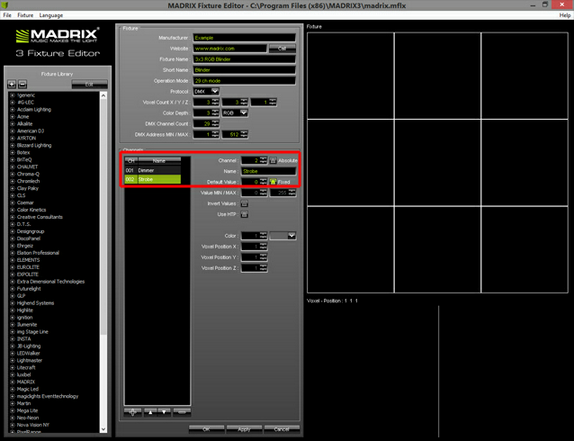Confirm with the OK button
This screenshot has height=441, width=574.
(207, 429)
